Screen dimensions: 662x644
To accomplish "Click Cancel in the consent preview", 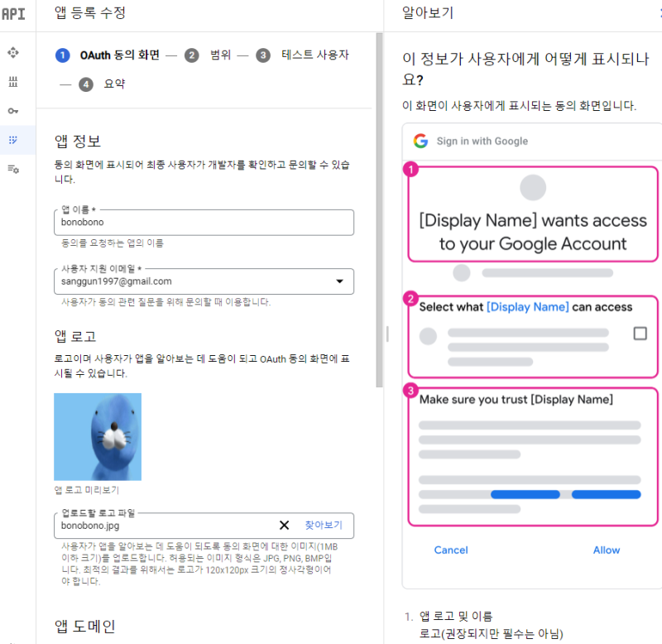I will (x=451, y=550).
